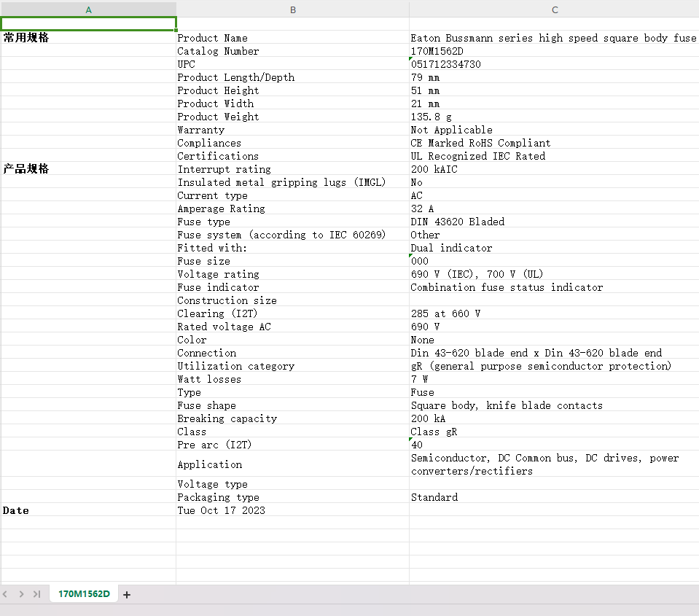
Task: Click the '200 kAIC' value
Action: click(x=554, y=169)
